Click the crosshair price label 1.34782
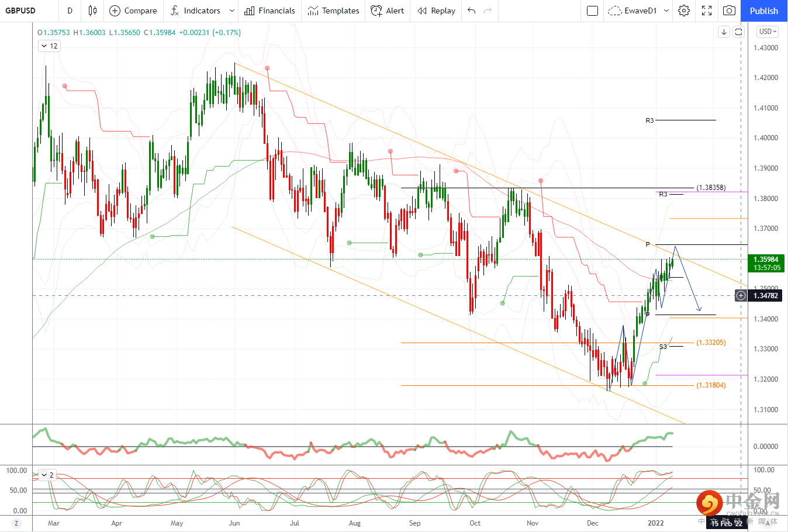Viewport: 788px width, 532px height. pyautogui.click(x=766, y=296)
